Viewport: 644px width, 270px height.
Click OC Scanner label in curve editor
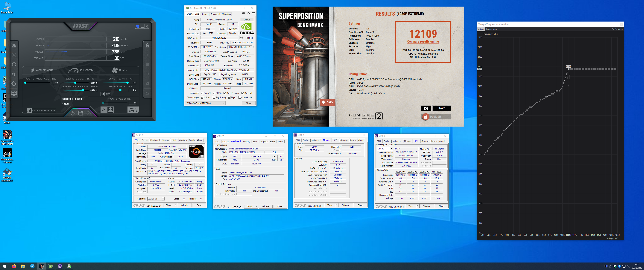pos(617,29)
